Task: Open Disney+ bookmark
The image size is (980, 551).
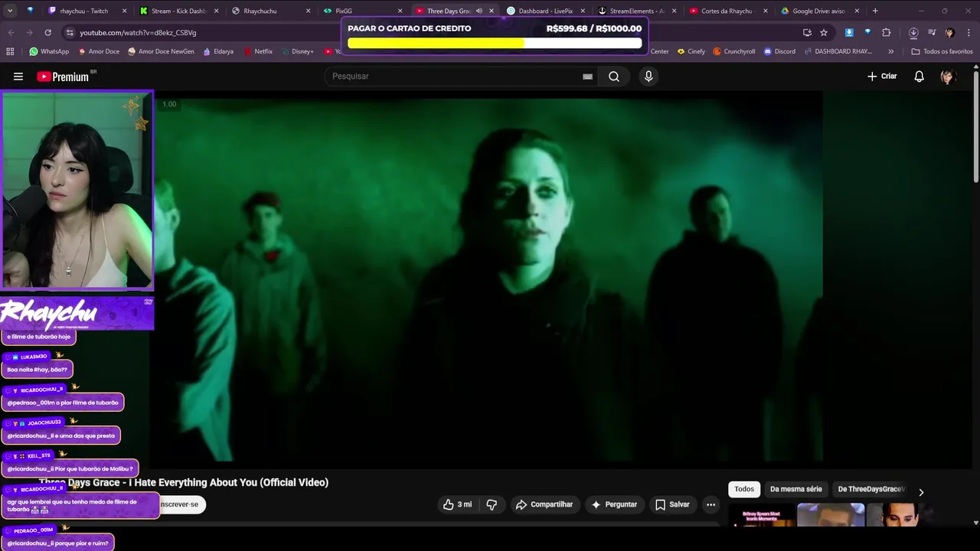Action: (297, 51)
